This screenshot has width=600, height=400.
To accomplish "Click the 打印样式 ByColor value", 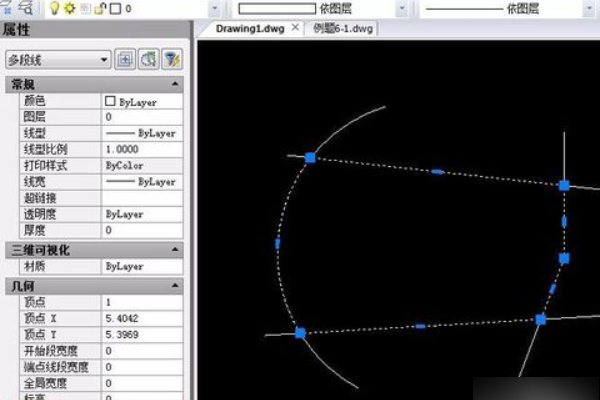I will (x=142, y=166).
